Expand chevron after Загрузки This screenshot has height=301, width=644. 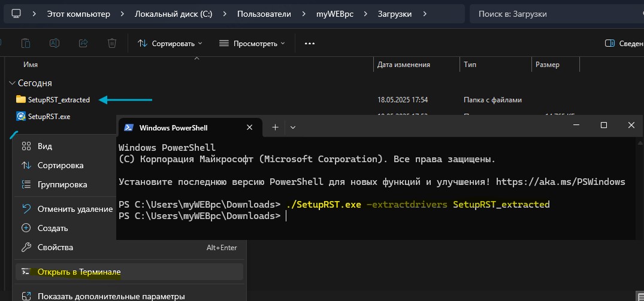point(424,14)
